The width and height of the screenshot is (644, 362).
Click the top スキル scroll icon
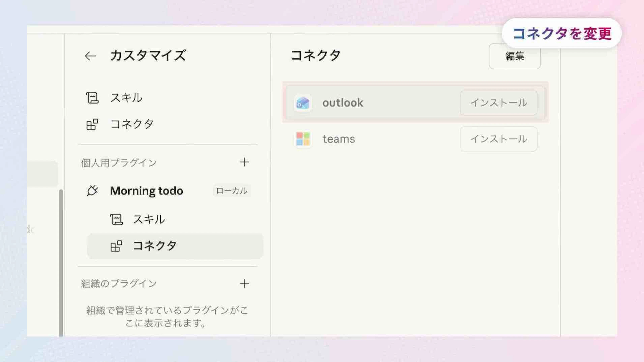(92, 98)
